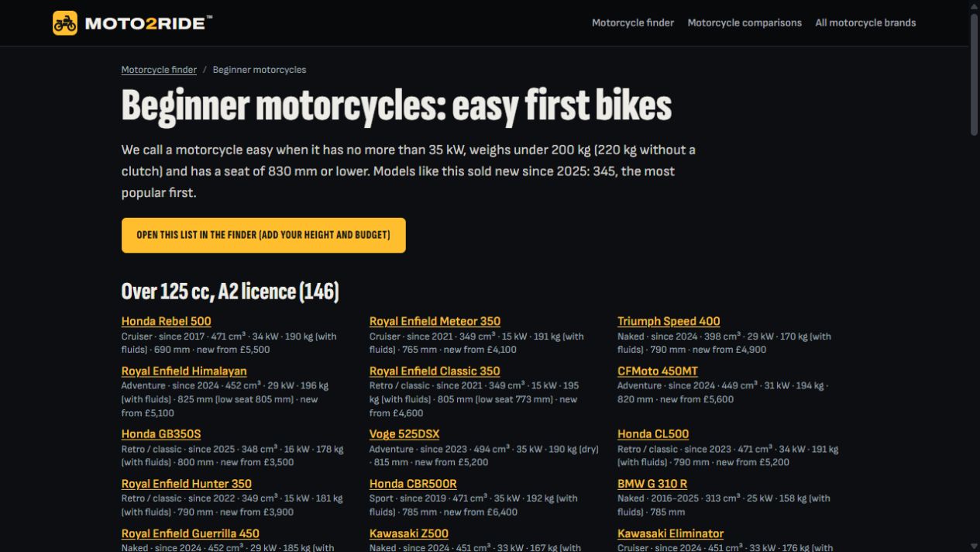Open the Honda Rebel 500 link
Viewport: 980px width, 552px height.
(166, 321)
